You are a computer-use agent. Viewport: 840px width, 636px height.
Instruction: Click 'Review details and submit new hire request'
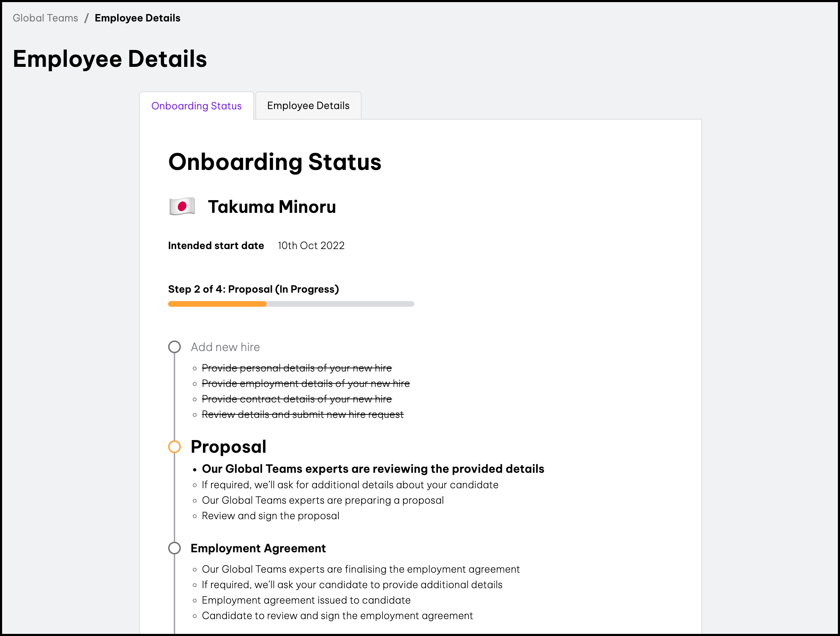(x=302, y=414)
